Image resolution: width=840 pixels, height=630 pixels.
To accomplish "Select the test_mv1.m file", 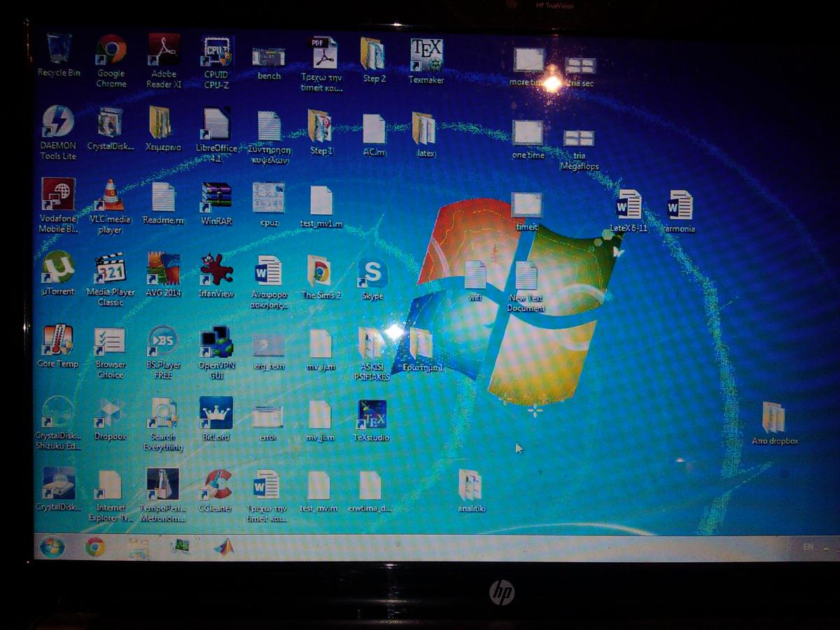I will pyautogui.click(x=321, y=200).
